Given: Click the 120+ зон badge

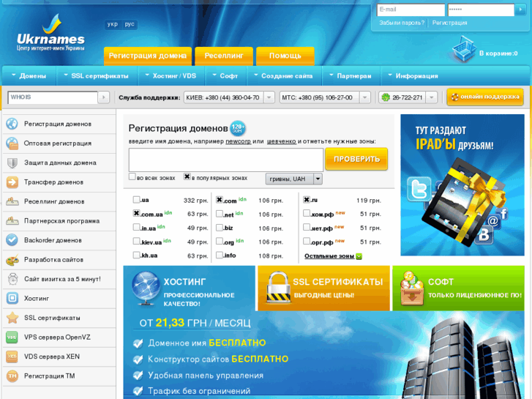Looking at the screenshot, I should (x=238, y=128).
